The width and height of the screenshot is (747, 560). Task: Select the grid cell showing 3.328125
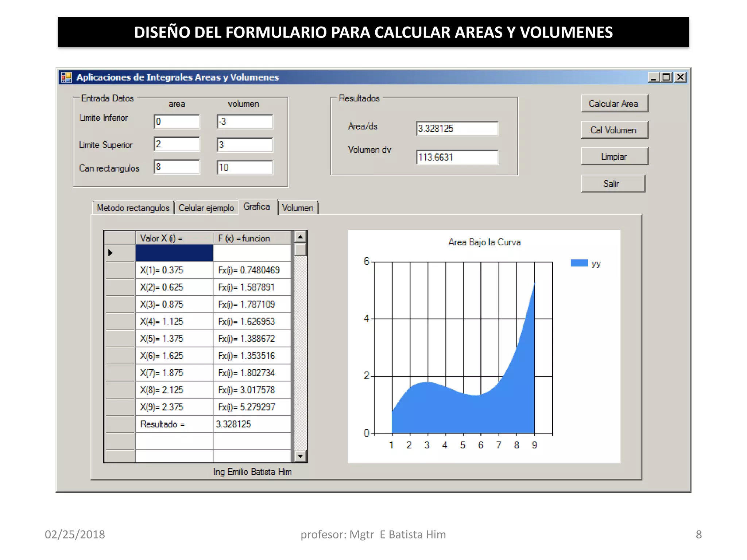click(252, 424)
